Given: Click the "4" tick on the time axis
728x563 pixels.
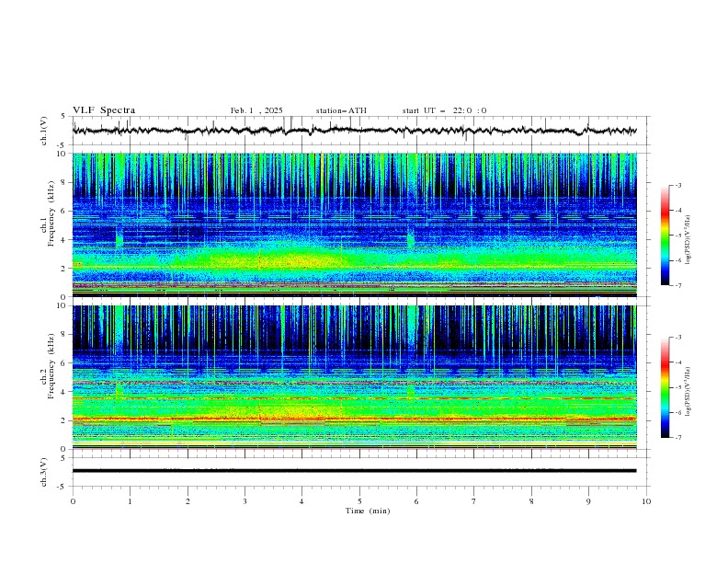Looking at the screenshot, I should pos(302,501).
